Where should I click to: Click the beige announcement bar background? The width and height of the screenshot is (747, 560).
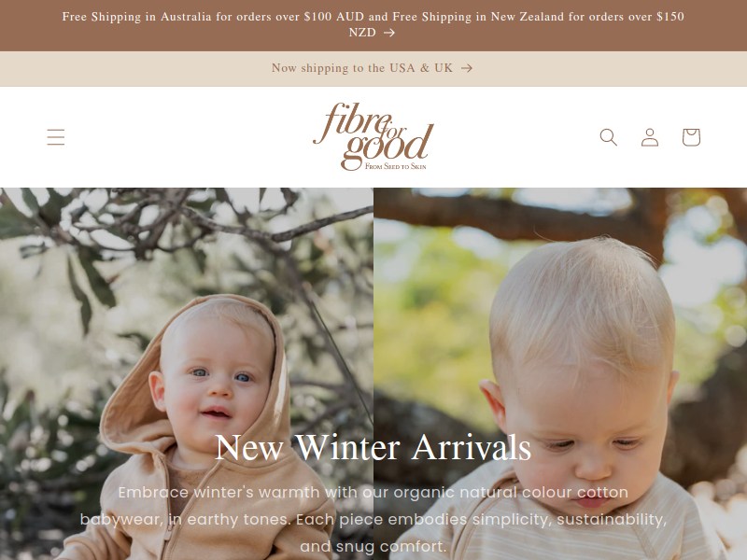(143, 68)
